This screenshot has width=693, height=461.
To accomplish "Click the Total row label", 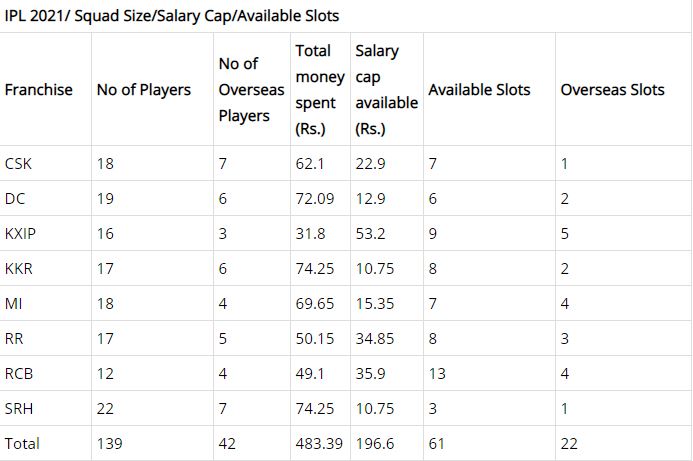I will point(22,443).
